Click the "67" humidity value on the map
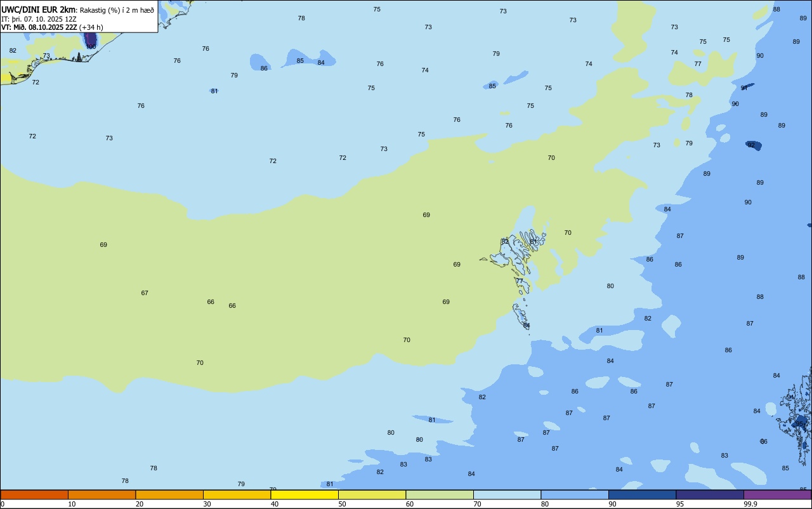The height and width of the screenshot is (509, 812). (x=145, y=293)
